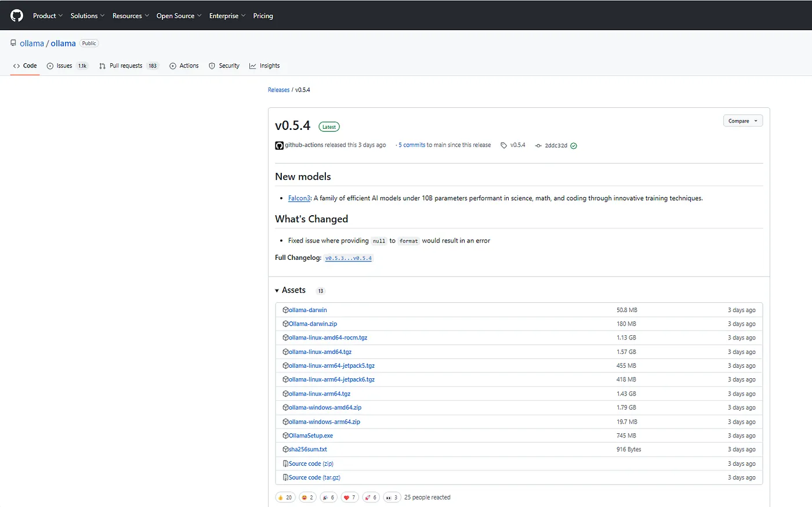Add a party popper reaction
This screenshot has width=812, height=507.
click(x=329, y=497)
